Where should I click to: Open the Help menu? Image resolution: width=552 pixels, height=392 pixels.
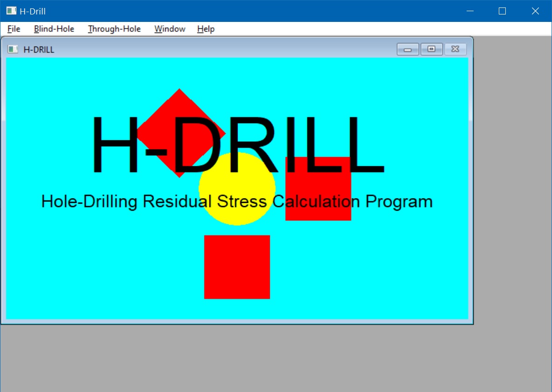pos(206,29)
